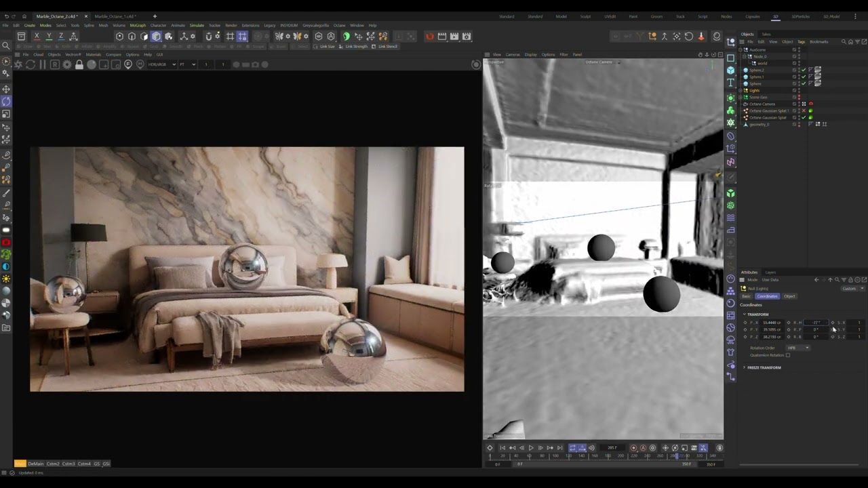Viewport: 868px width, 488px height.
Task: Click Objects manager home icon
Action: (x=850, y=41)
